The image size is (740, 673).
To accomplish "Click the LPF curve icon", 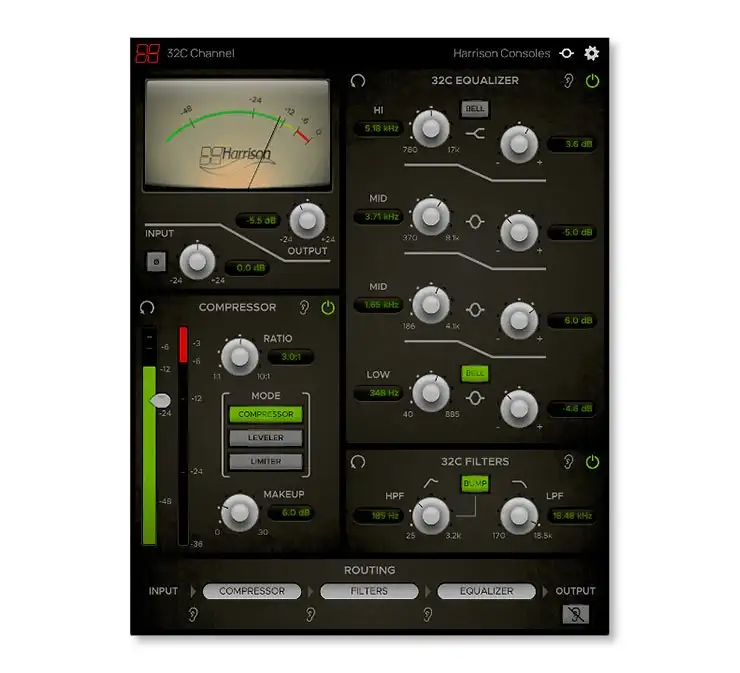I will pos(520,484).
